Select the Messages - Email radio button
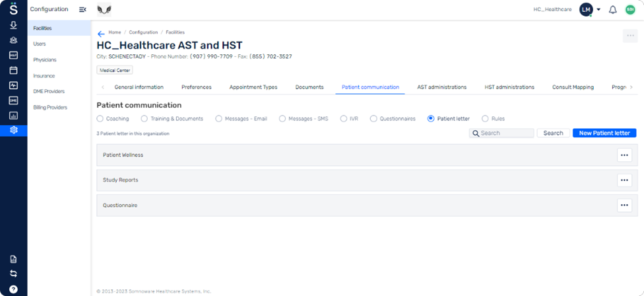The width and height of the screenshot is (644, 296). click(218, 118)
